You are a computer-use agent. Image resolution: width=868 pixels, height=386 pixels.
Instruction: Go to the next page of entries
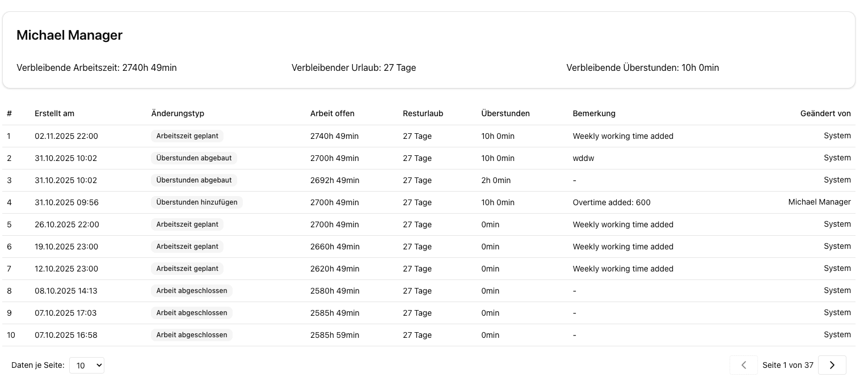tap(832, 365)
